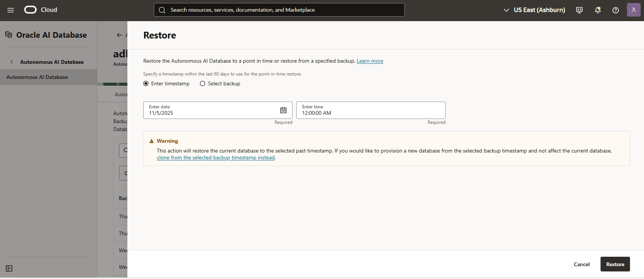Focus the Enter date field
The width and height of the screenshot is (644, 279).
tap(218, 110)
